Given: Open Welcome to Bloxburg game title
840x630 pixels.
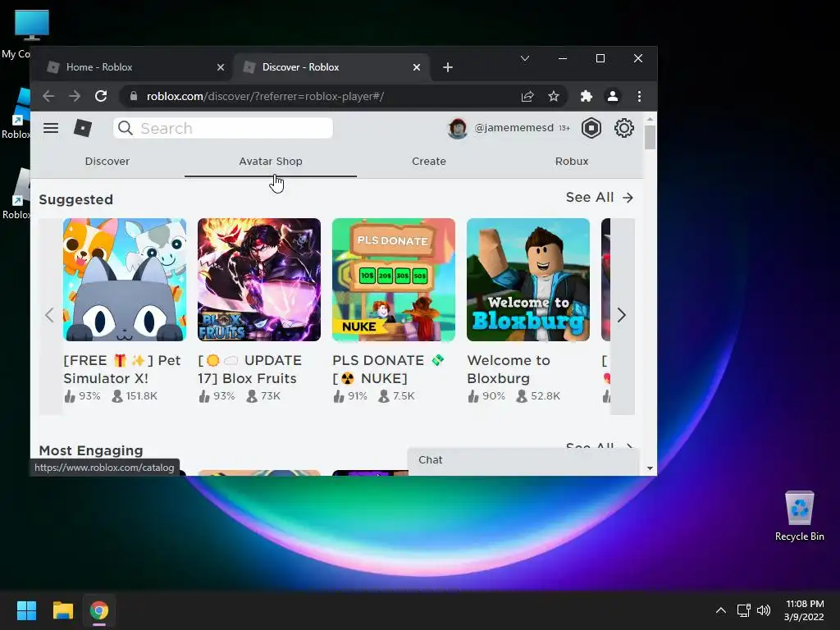Looking at the screenshot, I should 509,369.
